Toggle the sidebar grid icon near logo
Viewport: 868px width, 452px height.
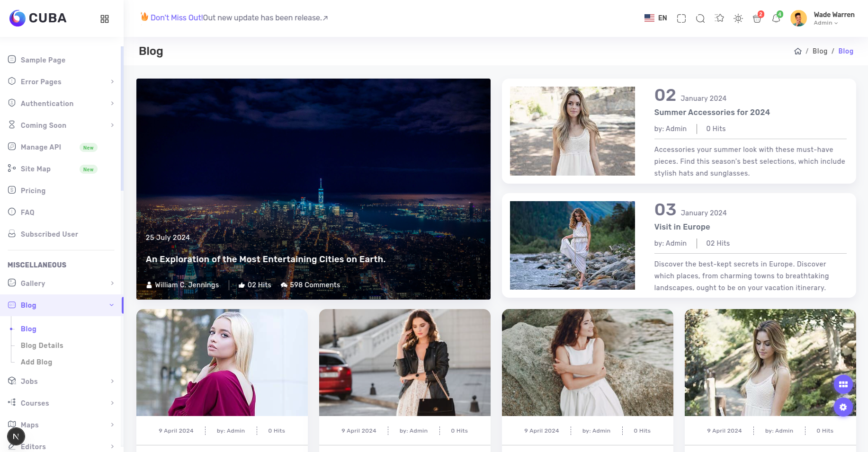105,19
